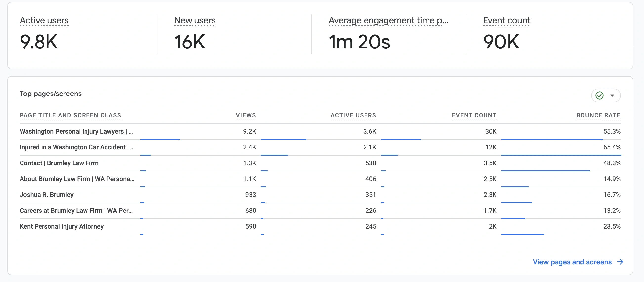Open the View pages and screens link
The image size is (644, 282).
click(x=572, y=262)
